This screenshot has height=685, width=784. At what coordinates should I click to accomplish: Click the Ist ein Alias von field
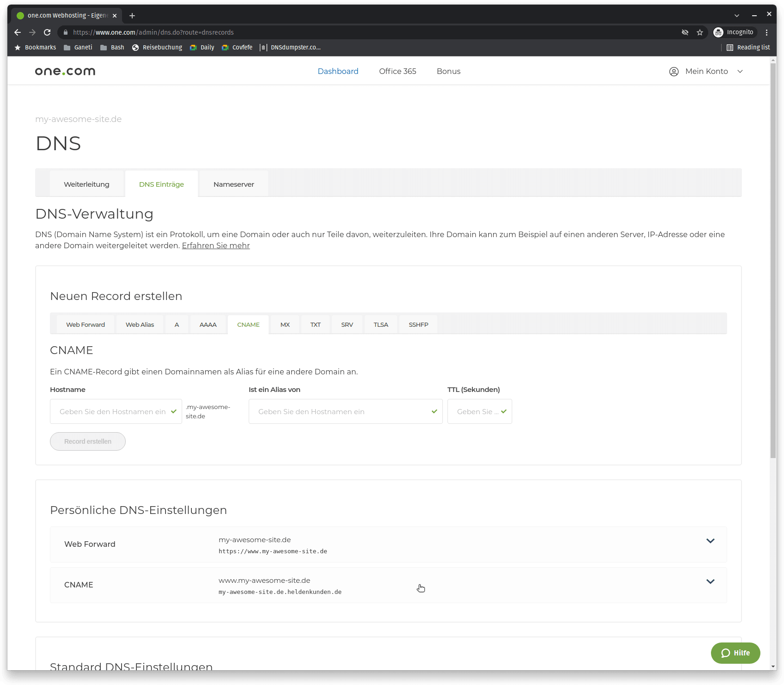pos(346,411)
